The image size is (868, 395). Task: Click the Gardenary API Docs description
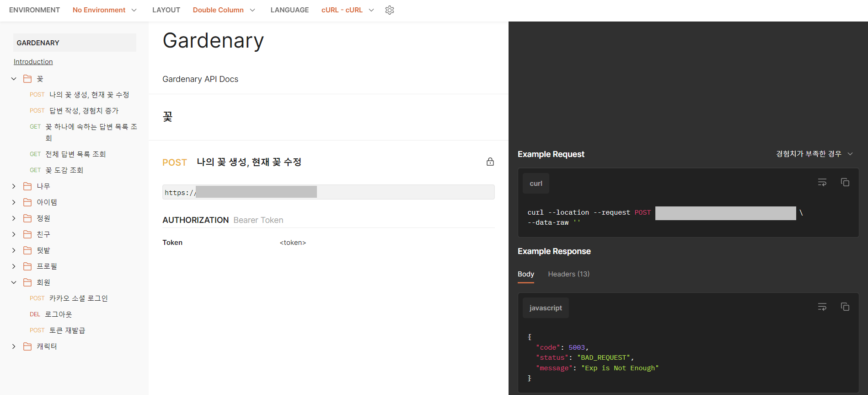click(200, 79)
